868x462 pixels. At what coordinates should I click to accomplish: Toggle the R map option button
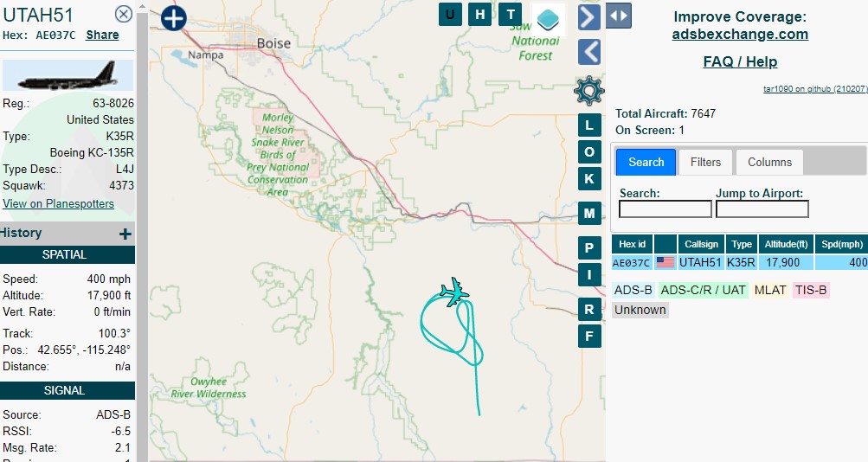click(589, 309)
